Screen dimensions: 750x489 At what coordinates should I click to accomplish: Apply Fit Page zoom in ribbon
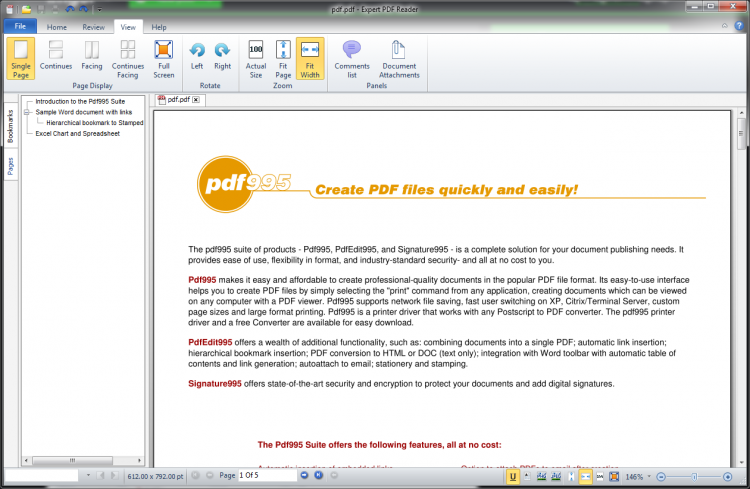pyautogui.click(x=283, y=59)
